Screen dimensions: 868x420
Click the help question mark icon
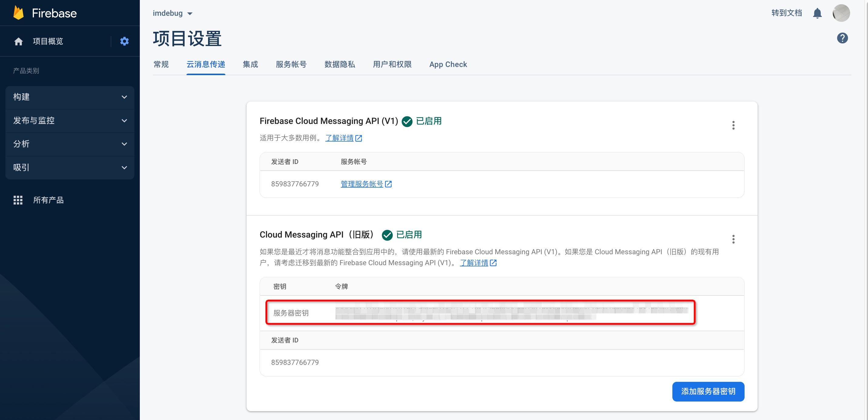(842, 38)
